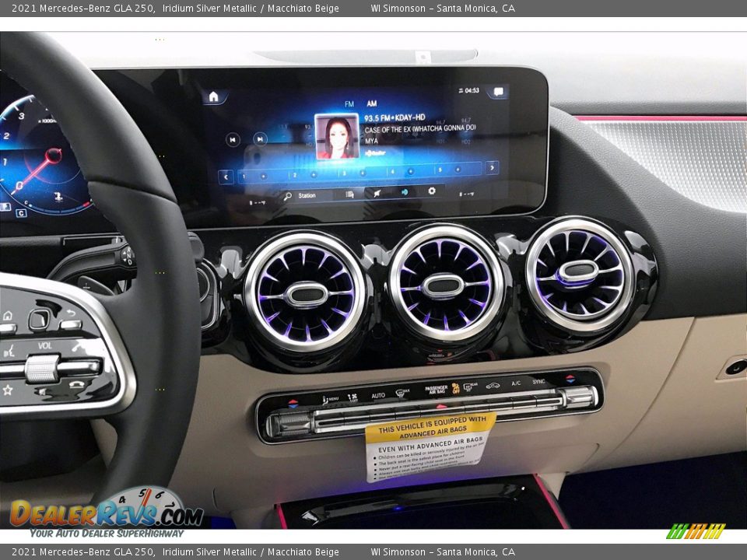Enable SYNC climate mode
Screen dimensions: 747x560
[x=539, y=380]
